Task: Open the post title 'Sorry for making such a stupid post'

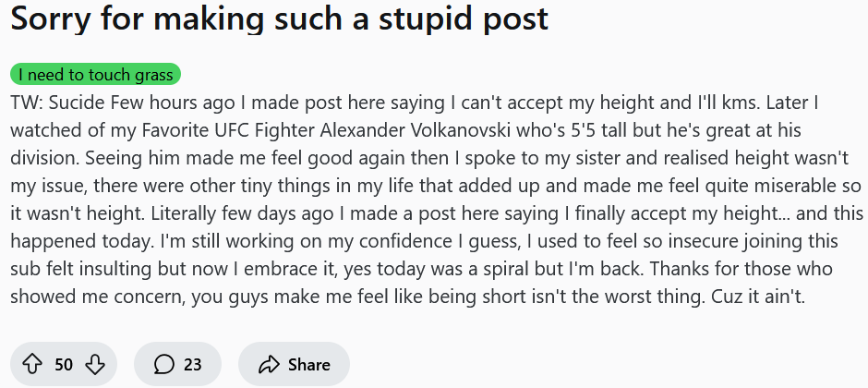Action: pyautogui.click(x=280, y=18)
